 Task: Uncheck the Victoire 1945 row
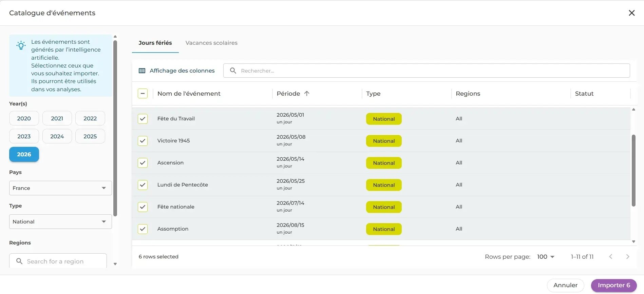pyautogui.click(x=143, y=141)
